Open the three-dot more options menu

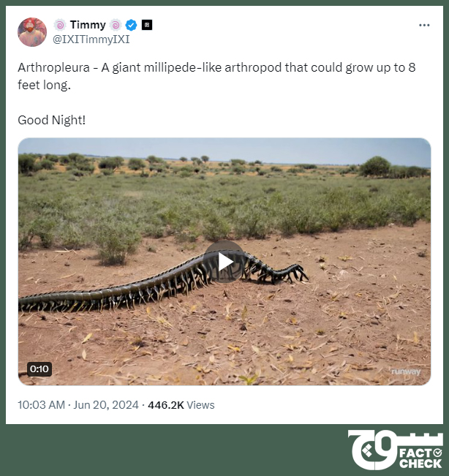click(x=424, y=25)
